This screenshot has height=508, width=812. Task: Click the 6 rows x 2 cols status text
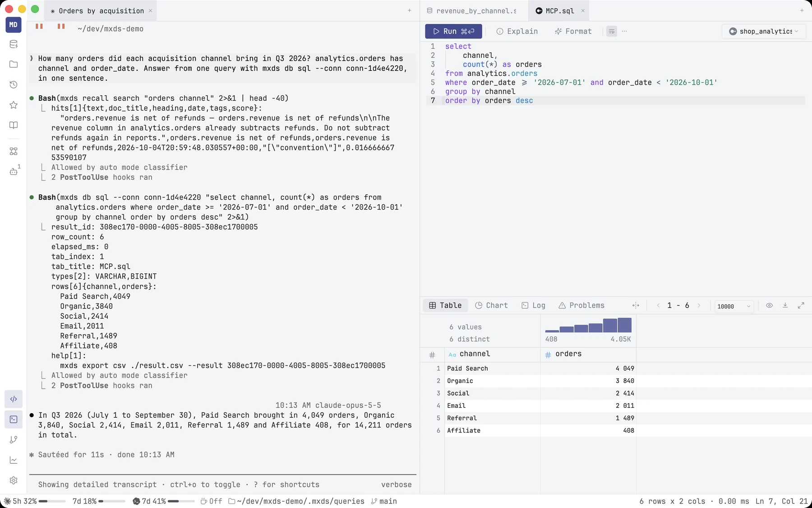point(672,501)
